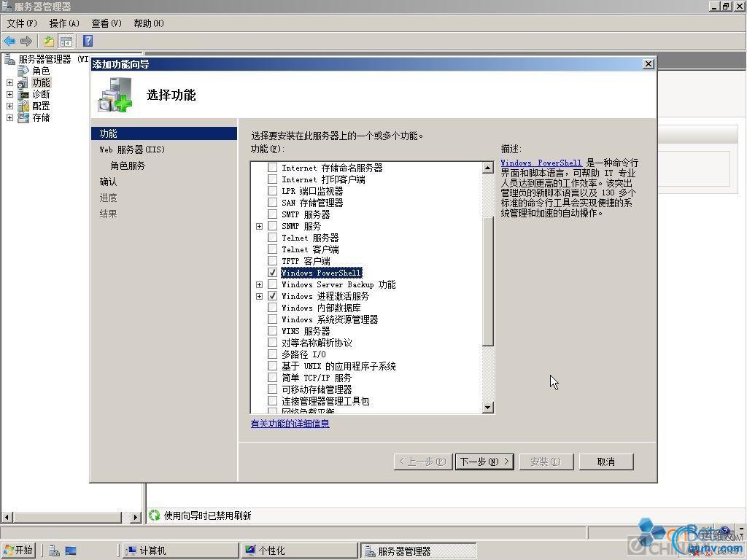Check Internet 存储命名服务器 feature
The height and width of the screenshot is (560, 747).
coord(273,168)
